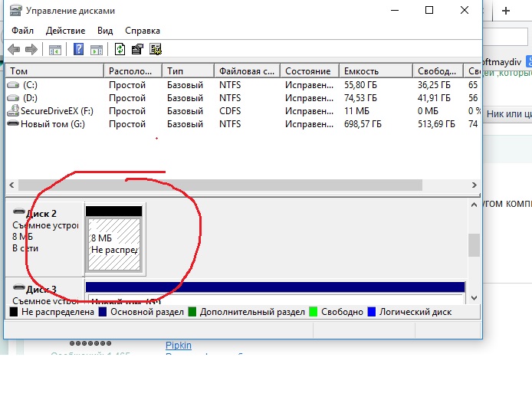Select the drive icon for volume (D:)

[13, 98]
